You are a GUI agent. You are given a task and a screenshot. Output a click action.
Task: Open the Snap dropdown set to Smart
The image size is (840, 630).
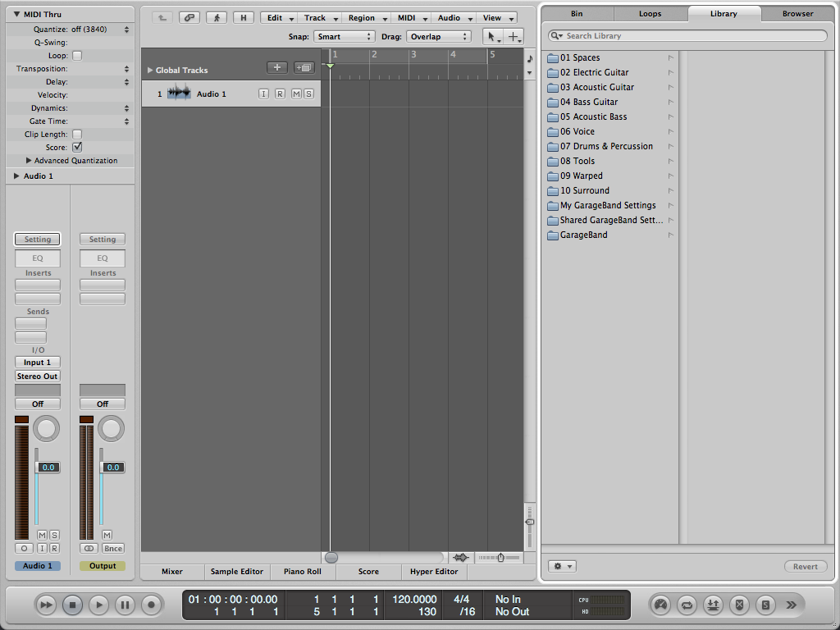[344, 37]
